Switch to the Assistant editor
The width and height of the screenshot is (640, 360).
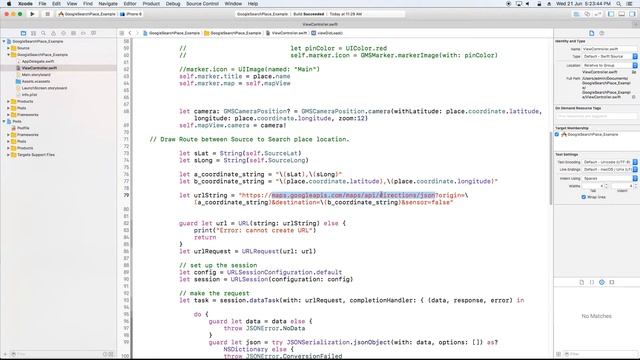(x=587, y=14)
